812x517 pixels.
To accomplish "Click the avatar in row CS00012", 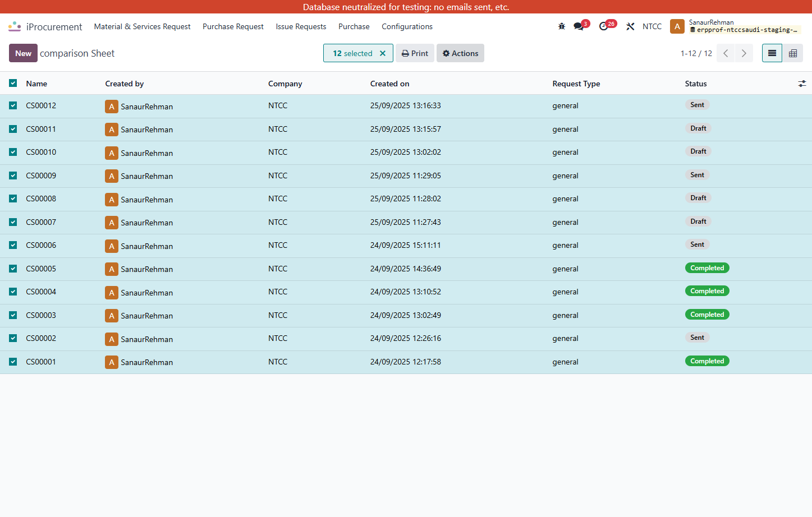I will (x=112, y=107).
